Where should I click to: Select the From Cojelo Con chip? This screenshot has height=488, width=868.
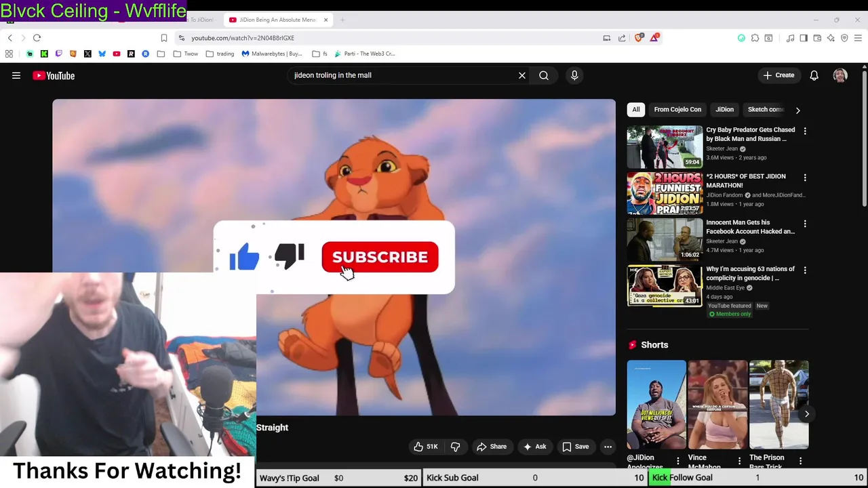point(677,109)
